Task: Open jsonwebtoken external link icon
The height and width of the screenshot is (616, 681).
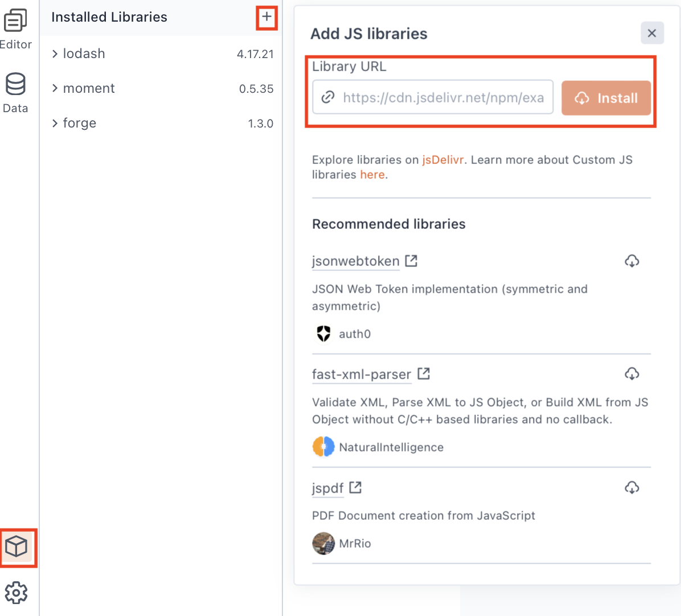Action: [411, 261]
